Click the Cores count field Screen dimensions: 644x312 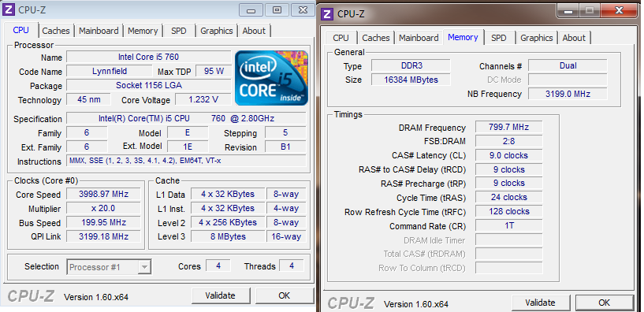click(218, 266)
